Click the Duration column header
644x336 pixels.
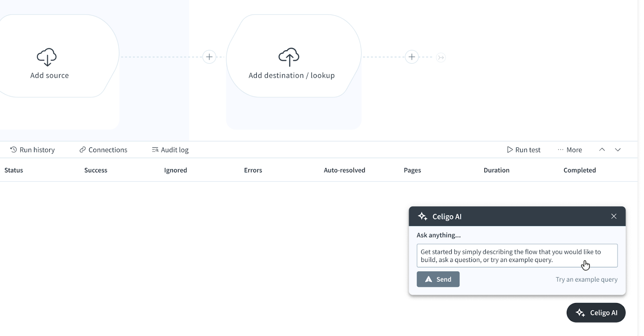click(x=496, y=170)
